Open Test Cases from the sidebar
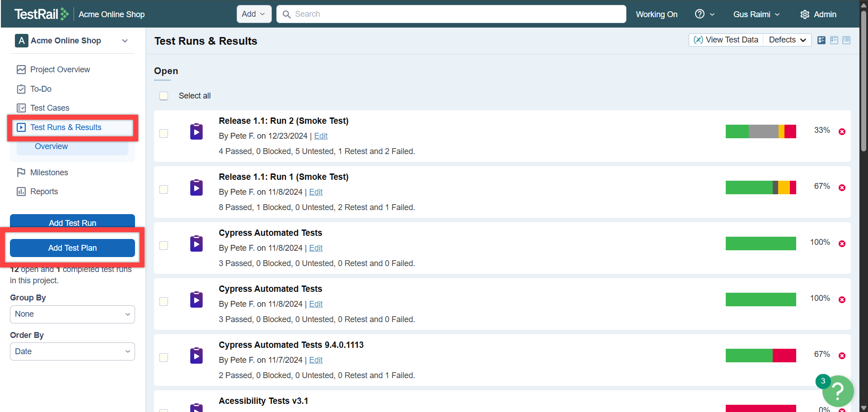868x412 pixels. tap(50, 108)
